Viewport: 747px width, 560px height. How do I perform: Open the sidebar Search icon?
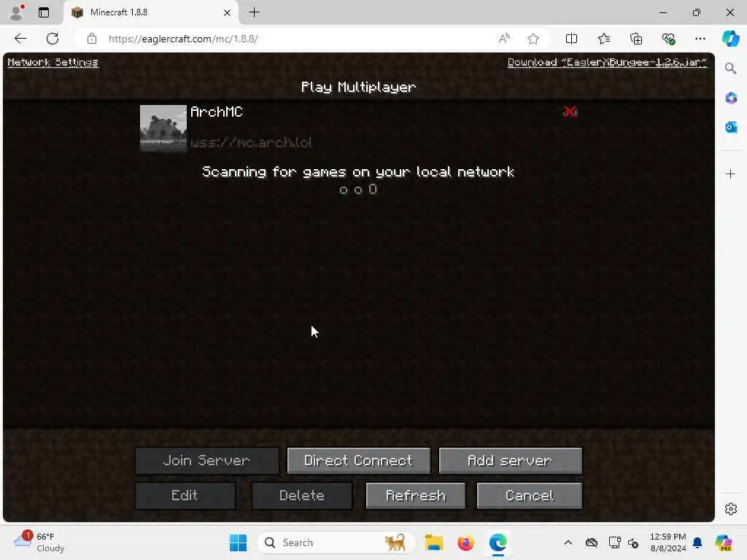(730, 69)
